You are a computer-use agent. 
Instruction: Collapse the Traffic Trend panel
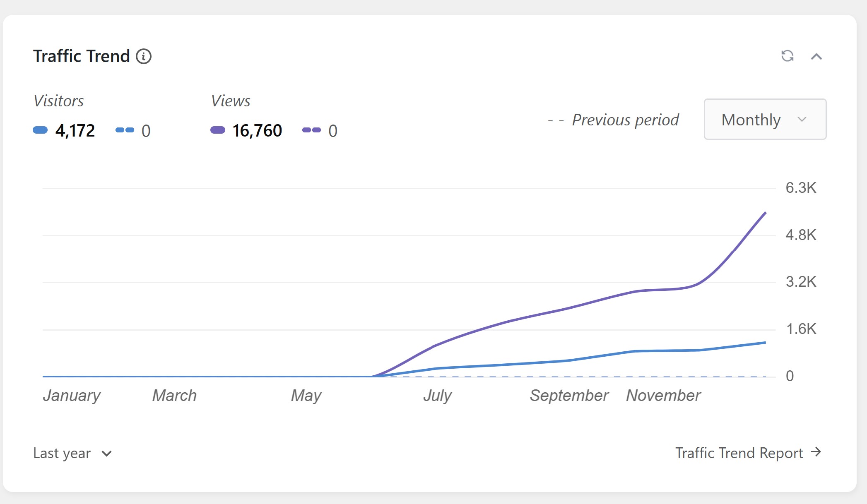pyautogui.click(x=816, y=57)
